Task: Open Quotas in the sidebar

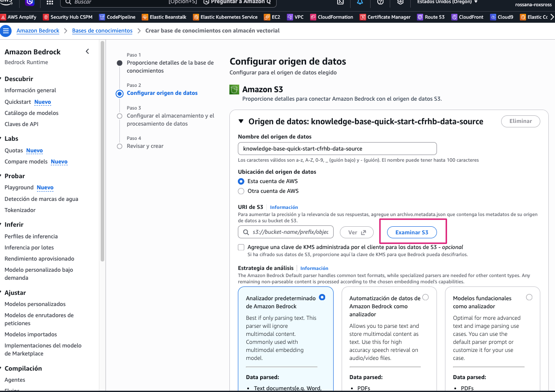Action: [13, 151]
